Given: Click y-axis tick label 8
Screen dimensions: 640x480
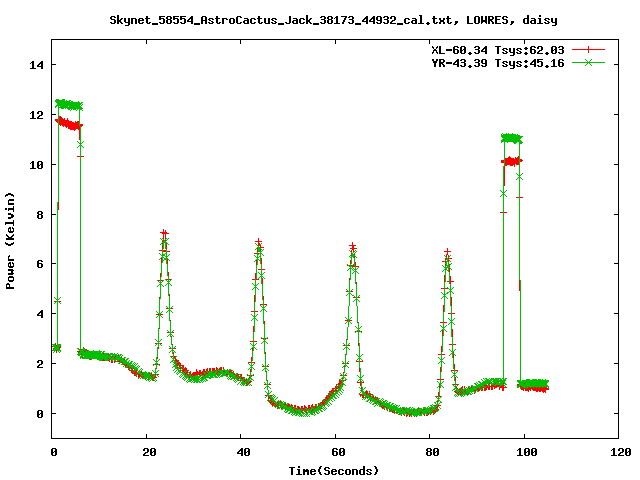Looking at the screenshot, I should point(40,215).
